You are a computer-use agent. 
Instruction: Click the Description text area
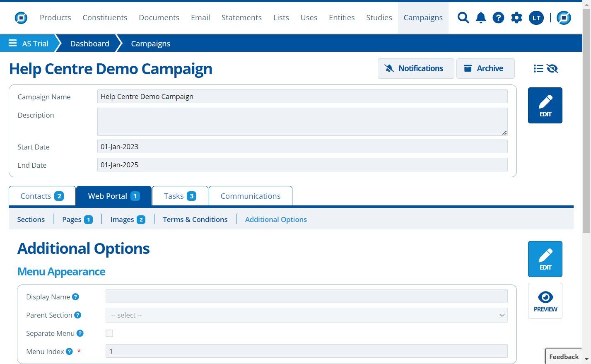[x=302, y=122]
